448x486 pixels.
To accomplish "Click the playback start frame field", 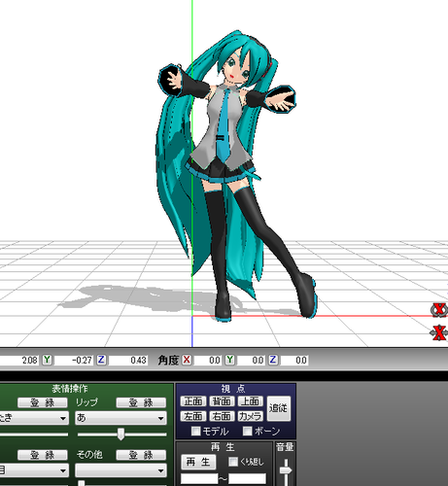I will (199, 478).
